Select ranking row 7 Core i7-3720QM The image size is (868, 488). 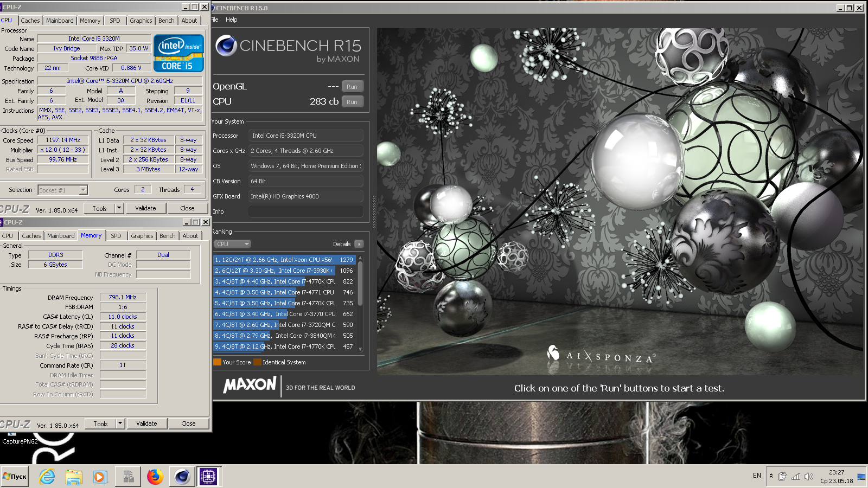tap(284, 325)
